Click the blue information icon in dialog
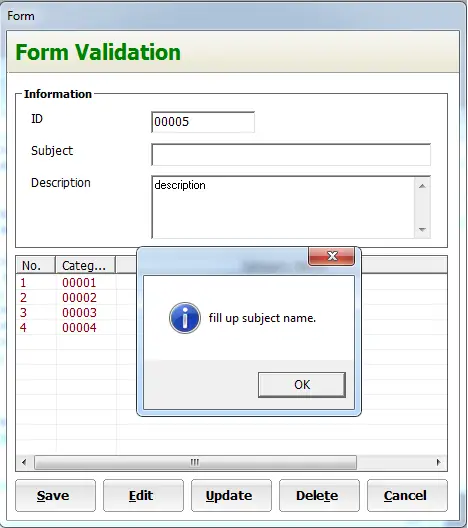The image size is (468, 528). click(x=185, y=318)
